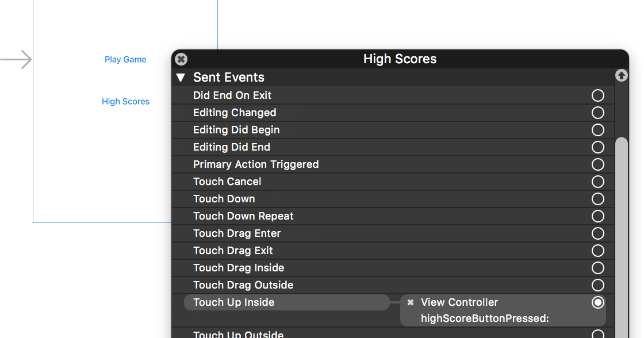Click the popup's vertical scrollbar thumb
Screen dimensions: 644x338
pos(622,230)
